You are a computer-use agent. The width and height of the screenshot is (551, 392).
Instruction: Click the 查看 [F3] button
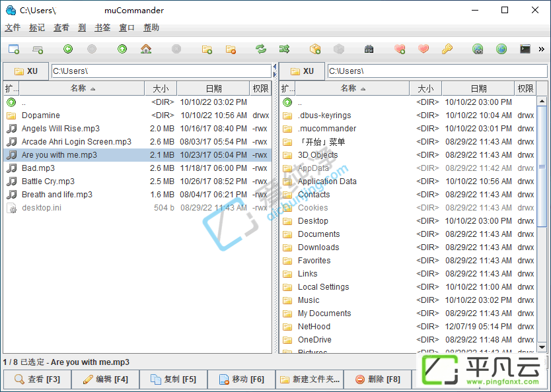pos(37,379)
